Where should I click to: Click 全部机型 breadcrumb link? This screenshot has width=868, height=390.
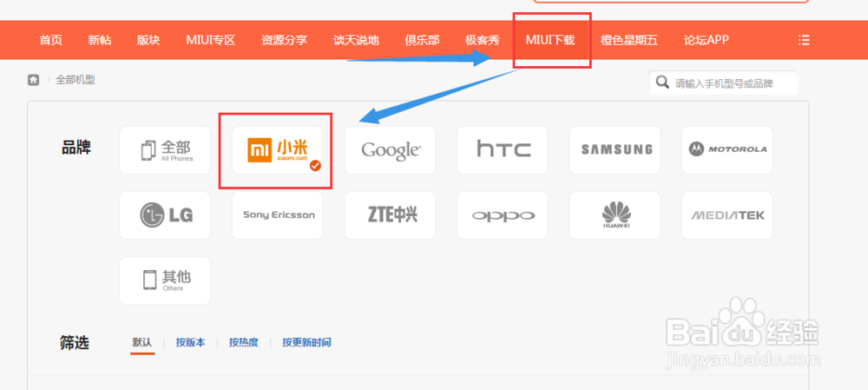click(76, 80)
